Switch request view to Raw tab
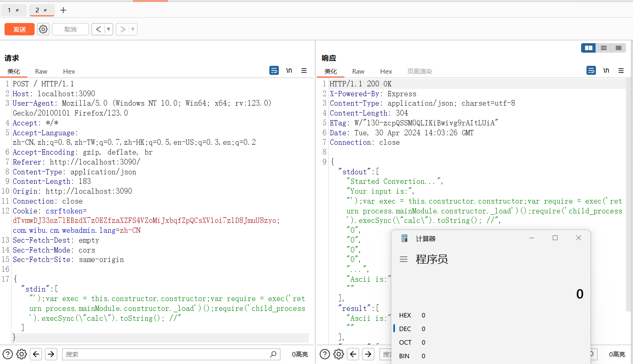Image resolution: width=633 pixels, height=364 pixels. 41,71
